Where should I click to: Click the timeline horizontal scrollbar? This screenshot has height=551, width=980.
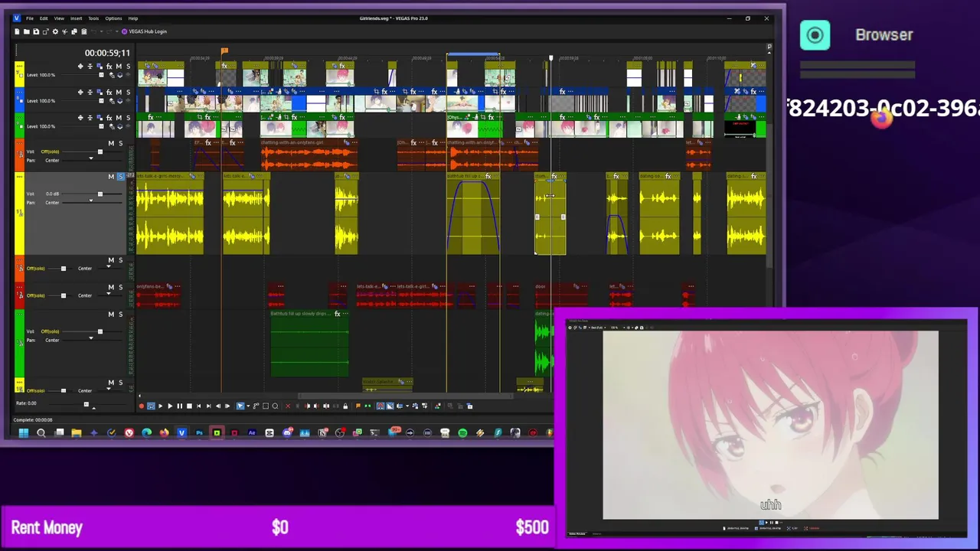click(x=406, y=396)
